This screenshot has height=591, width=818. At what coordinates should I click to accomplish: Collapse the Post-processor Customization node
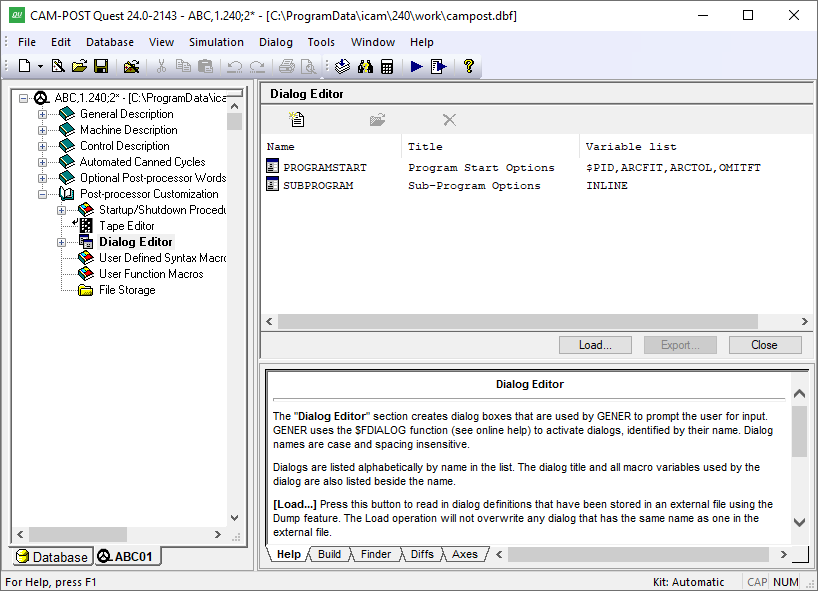coord(42,195)
